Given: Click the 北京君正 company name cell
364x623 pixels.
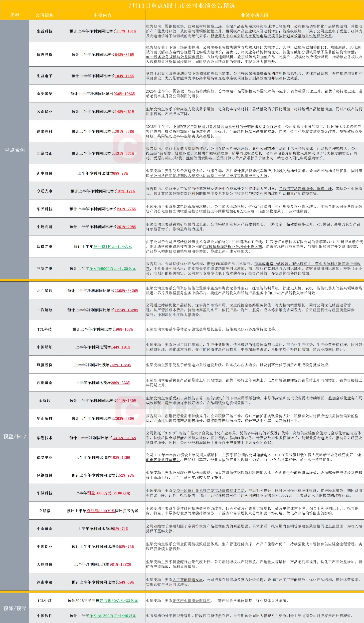Looking at the screenshot, I should (x=44, y=153).
